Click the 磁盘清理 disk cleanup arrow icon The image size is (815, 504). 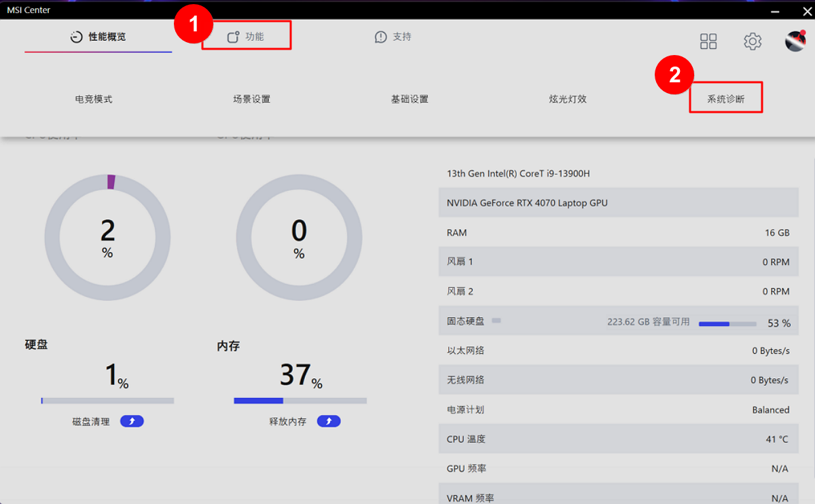click(132, 421)
